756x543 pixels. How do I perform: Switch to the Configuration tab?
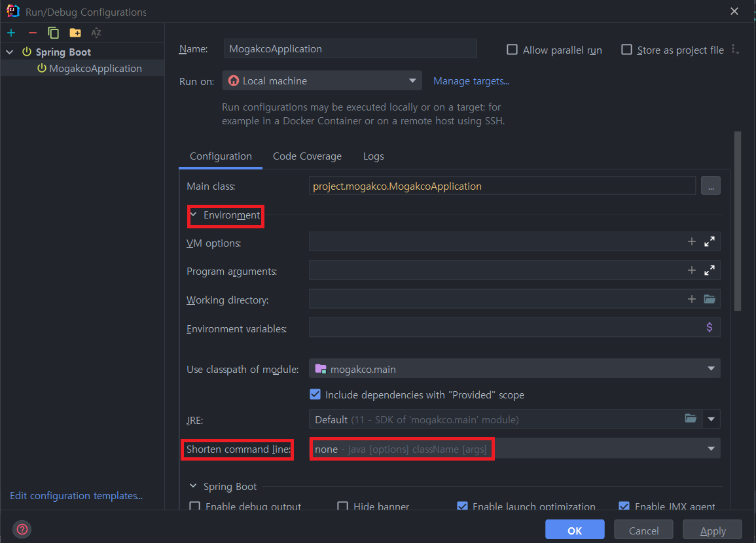click(221, 156)
